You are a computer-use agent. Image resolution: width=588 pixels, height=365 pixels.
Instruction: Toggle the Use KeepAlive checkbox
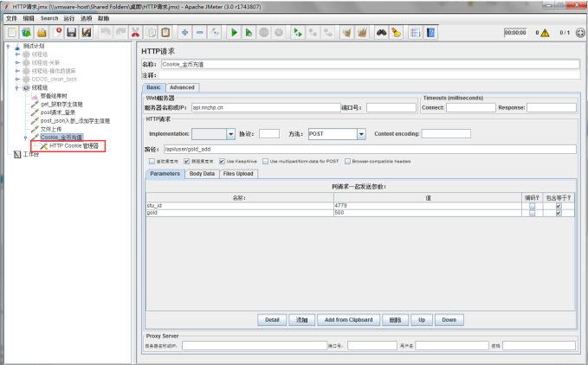(223, 161)
